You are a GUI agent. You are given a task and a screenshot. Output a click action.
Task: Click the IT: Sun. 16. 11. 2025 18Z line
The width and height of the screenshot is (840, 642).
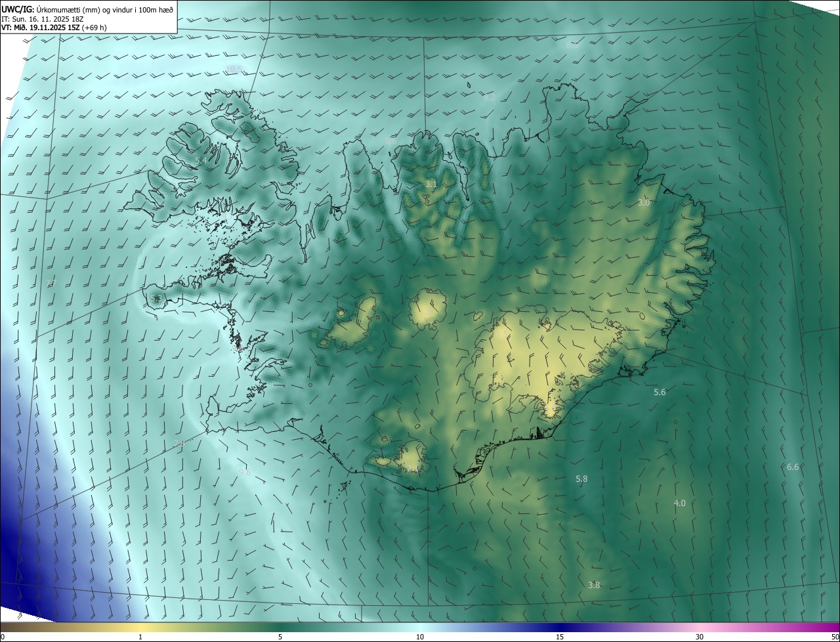43,18
